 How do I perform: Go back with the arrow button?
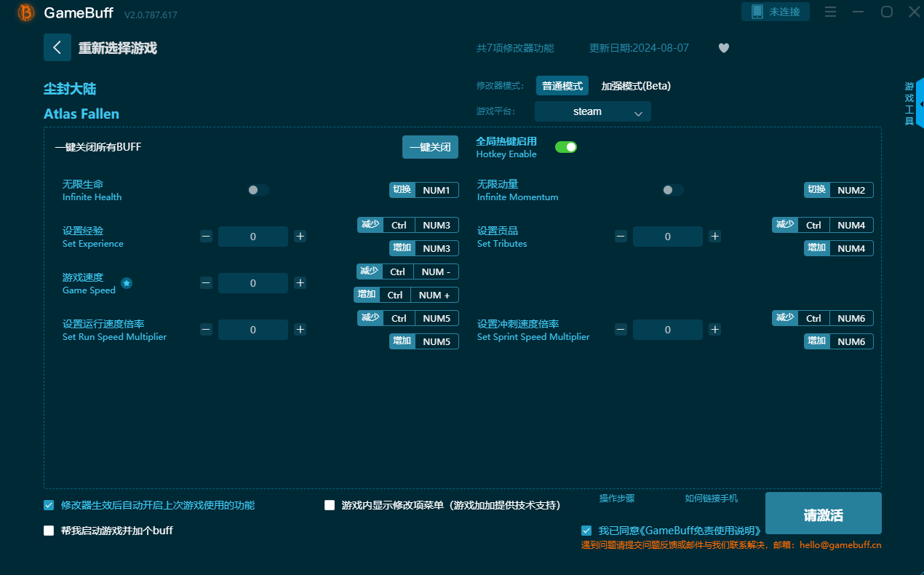click(57, 47)
